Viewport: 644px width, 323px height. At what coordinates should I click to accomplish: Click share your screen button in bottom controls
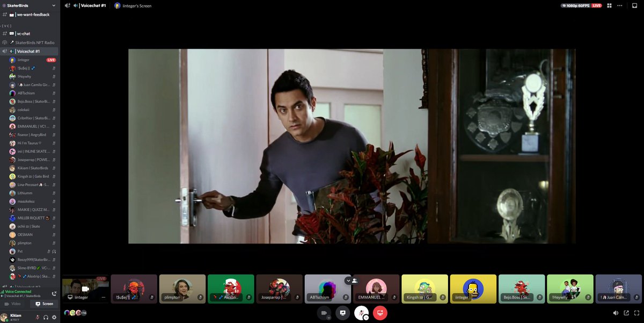click(342, 312)
